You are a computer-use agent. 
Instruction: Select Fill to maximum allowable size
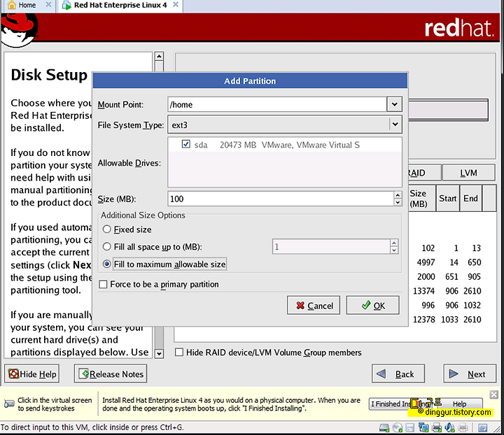pyautogui.click(x=106, y=264)
